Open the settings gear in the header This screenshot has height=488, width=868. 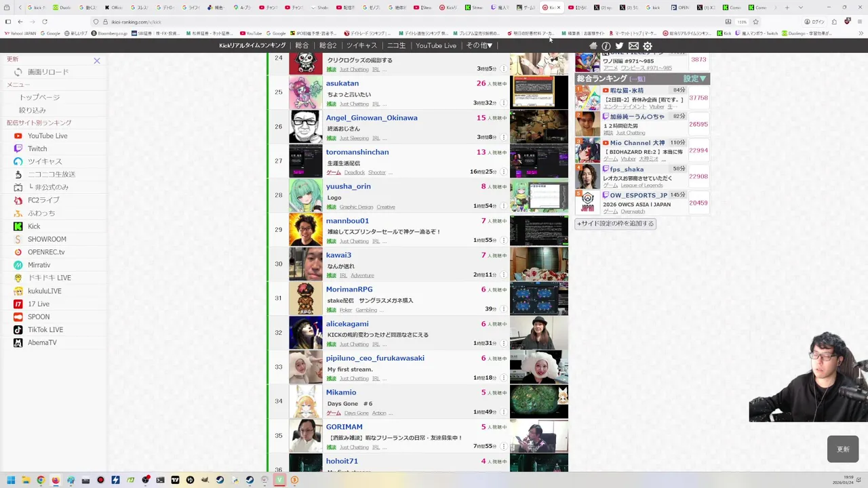(x=648, y=45)
